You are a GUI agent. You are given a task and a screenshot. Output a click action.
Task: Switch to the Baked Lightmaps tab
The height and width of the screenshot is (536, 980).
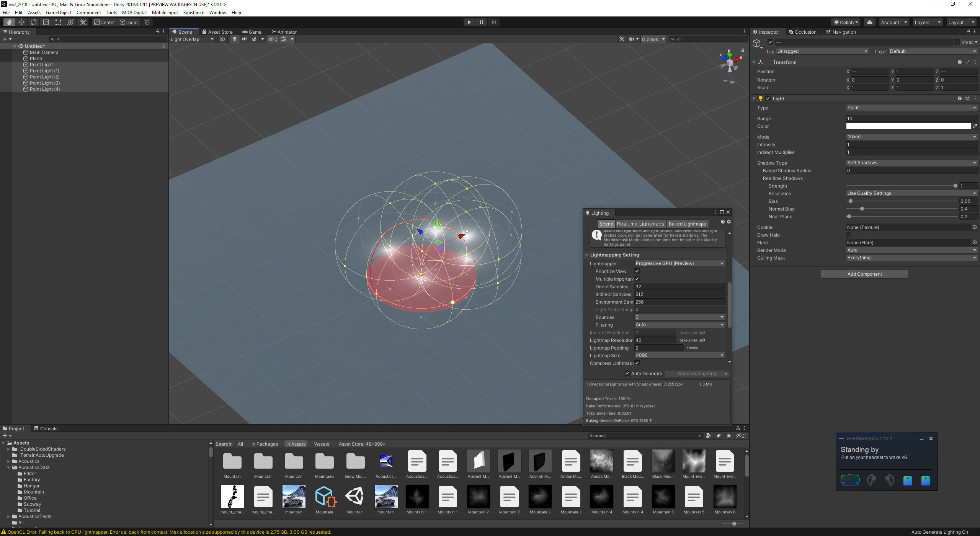[x=687, y=224]
